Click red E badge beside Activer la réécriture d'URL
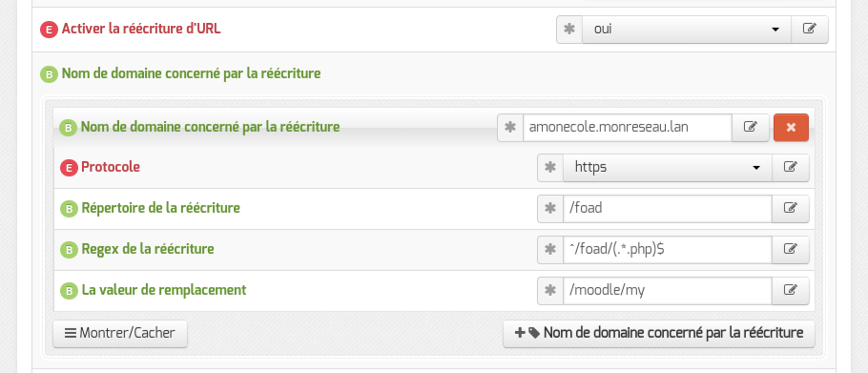 [x=49, y=30]
